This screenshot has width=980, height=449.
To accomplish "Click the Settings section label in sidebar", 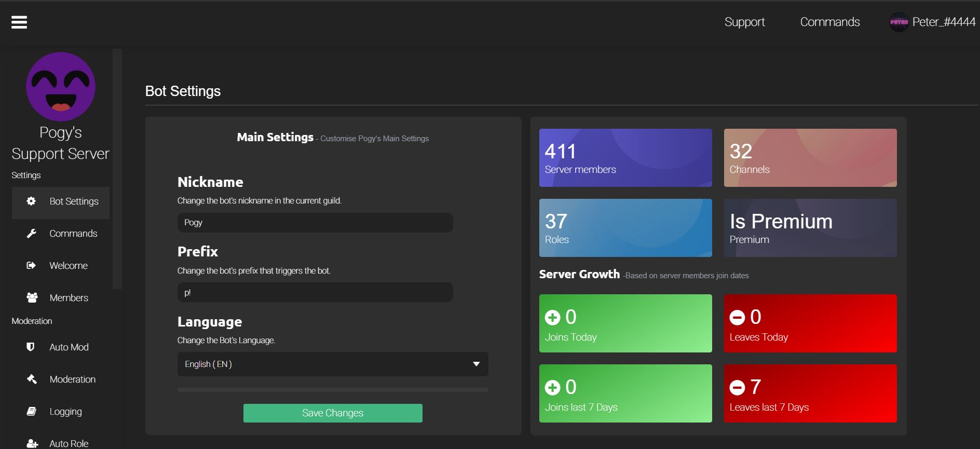I will (x=26, y=175).
